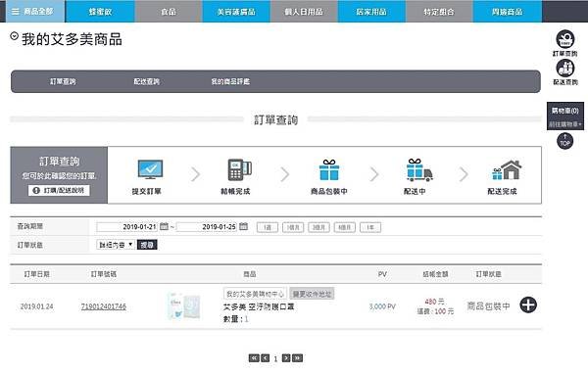This screenshot has width=588, height=375.
Task: Click the 商品包裝中 gift box icon
Action: (329, 169)
